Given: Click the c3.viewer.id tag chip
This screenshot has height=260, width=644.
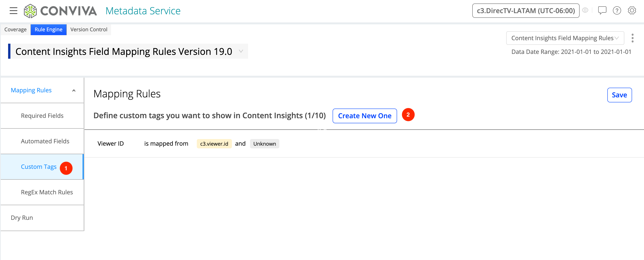Looking at the screenshot, I should (214, 144).
